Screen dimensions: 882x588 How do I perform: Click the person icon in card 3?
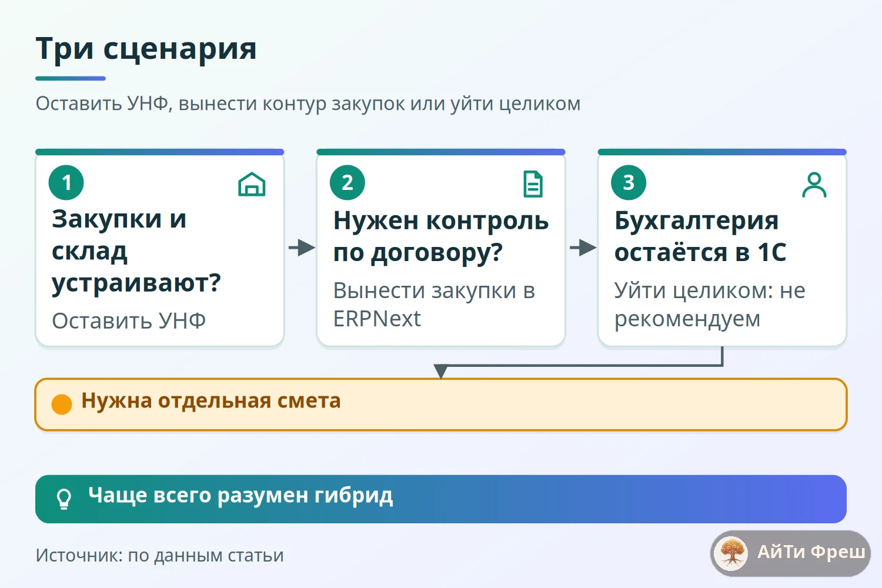click(x=814, y=185)
